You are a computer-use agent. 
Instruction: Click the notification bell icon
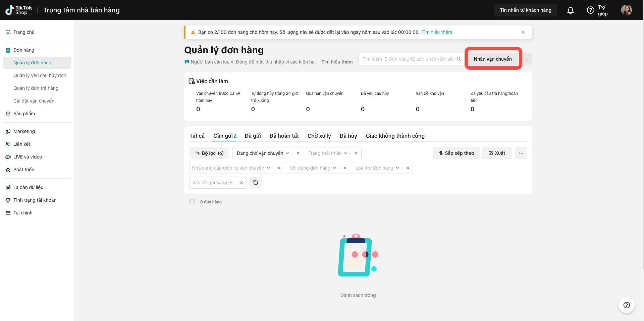tap(570, 10)
